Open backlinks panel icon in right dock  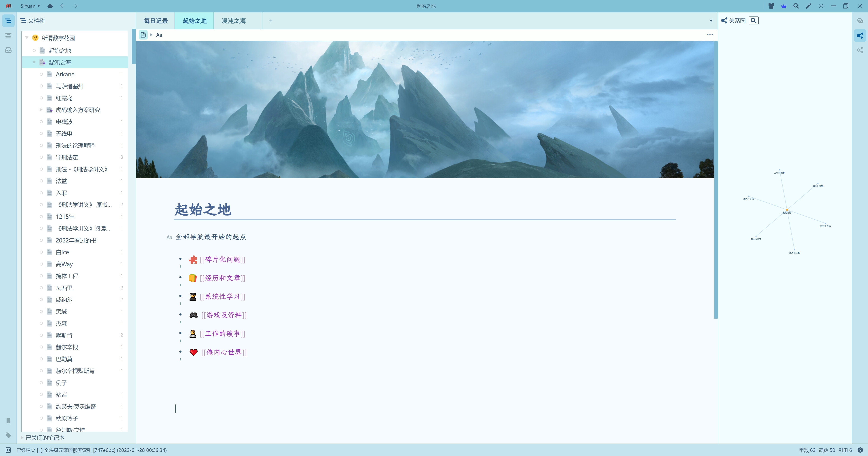point(860,21)
